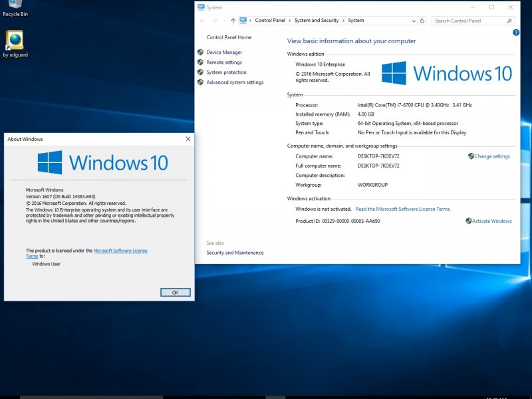This screenshot has height=399, width=532.
Task: Open Security and Maintenance link
Action: point(235,253)
